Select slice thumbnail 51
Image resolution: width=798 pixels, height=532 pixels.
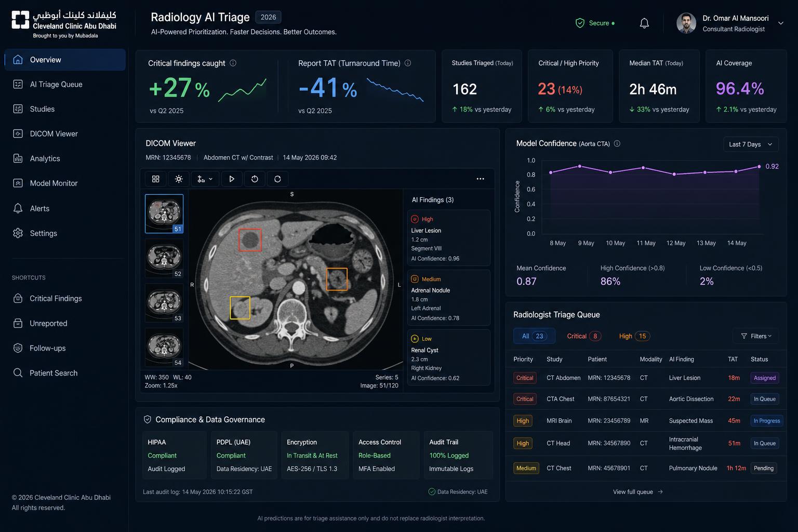click(x=164, y=214)
